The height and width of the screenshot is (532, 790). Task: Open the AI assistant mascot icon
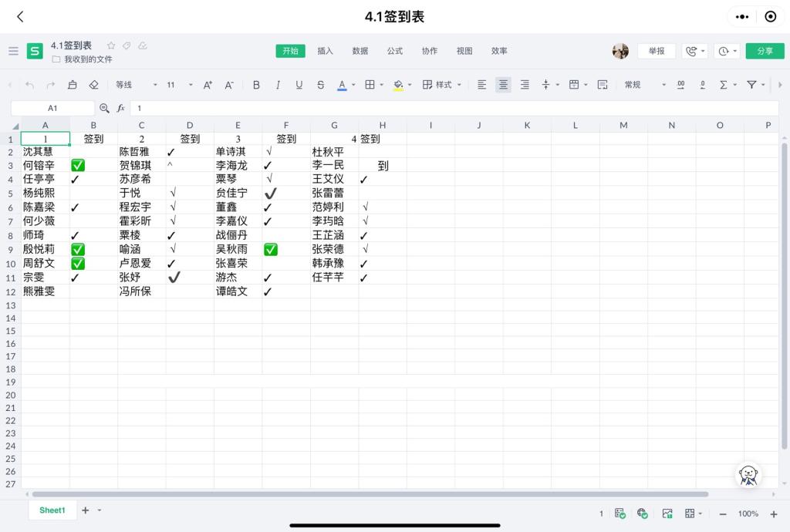(x=748, y=474)
